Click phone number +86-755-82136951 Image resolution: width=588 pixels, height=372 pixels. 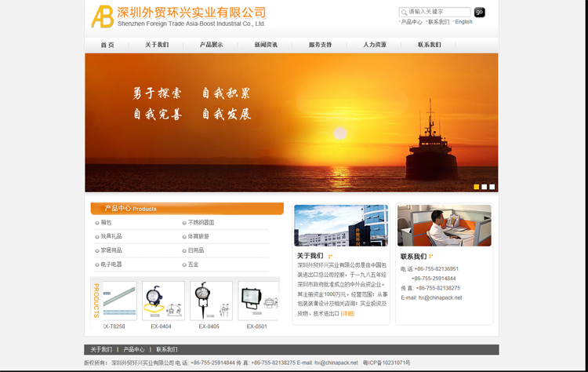[x=437, y=268]
